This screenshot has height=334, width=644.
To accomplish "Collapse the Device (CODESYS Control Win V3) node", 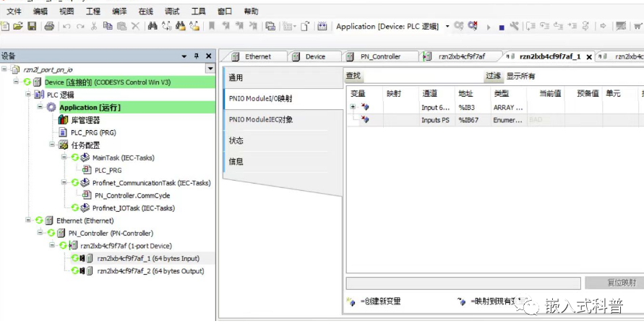I will (x=16, y=82).
